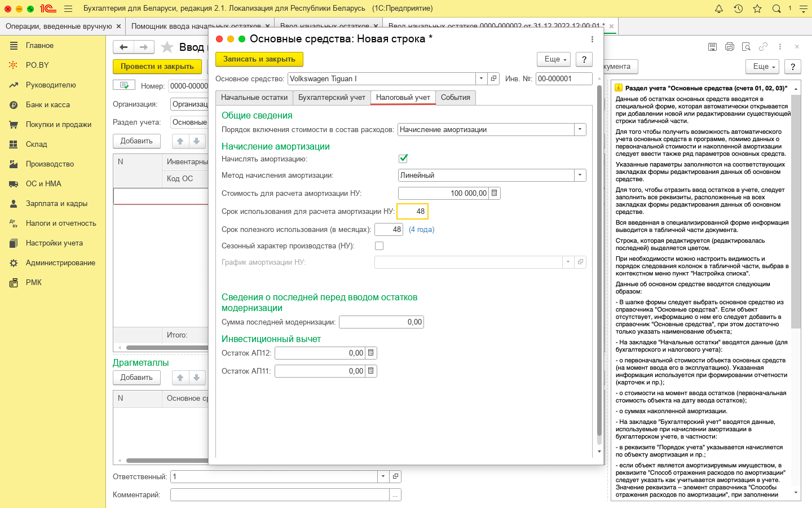Click the notifications bell icon
Viewport: 812px width, 508px height.
click(719, 8)
